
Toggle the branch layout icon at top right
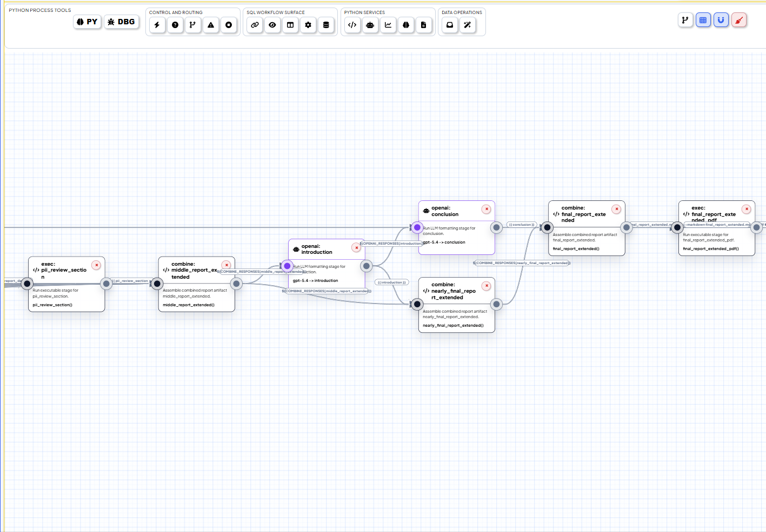coord(685,20)
